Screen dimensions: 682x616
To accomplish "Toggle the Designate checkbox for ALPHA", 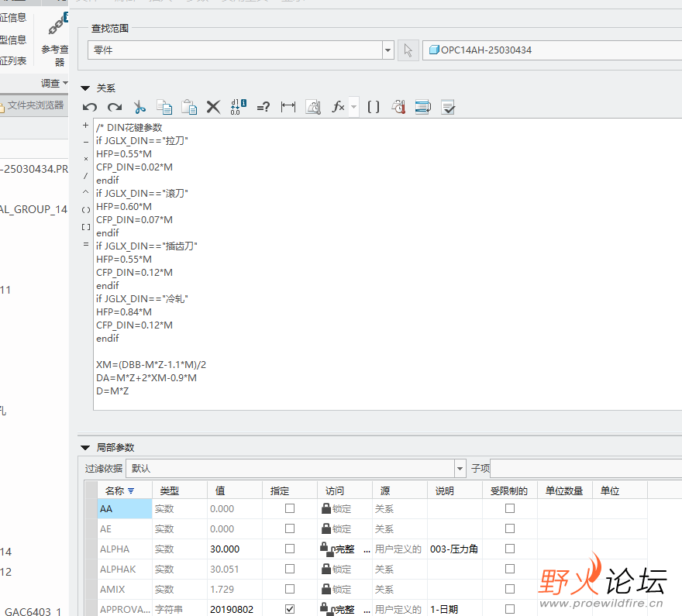I will click(290, 549).
